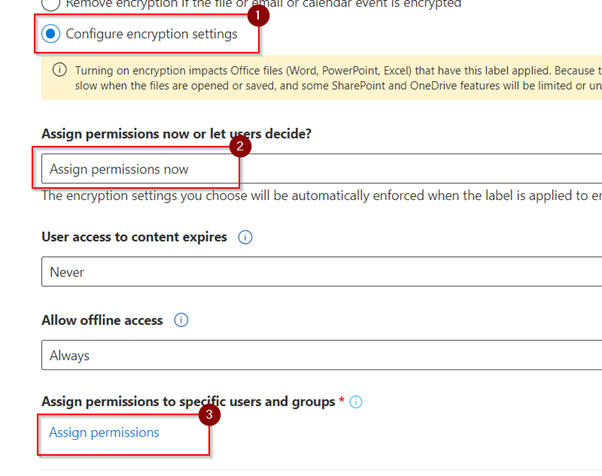Click the 'Allow offline access' label
Viewport: 602px width, 476px height.
[x=104, y=321]
